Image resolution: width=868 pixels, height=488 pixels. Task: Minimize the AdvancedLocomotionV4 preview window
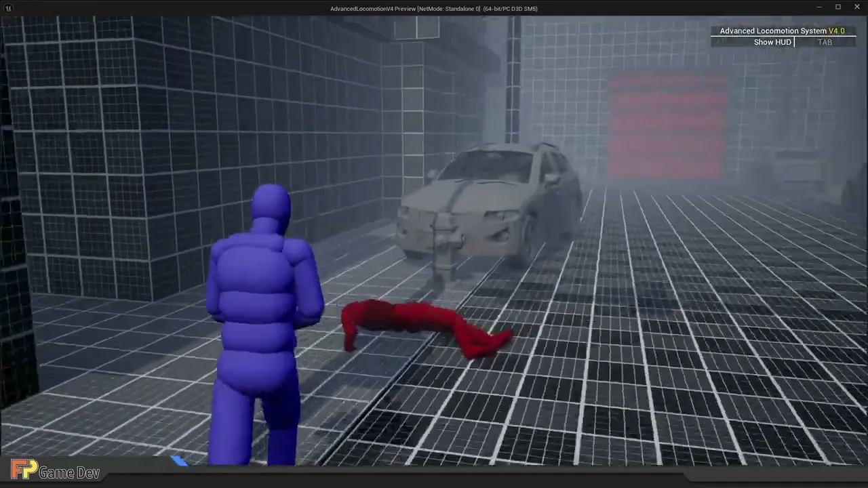tap(819, 7)
